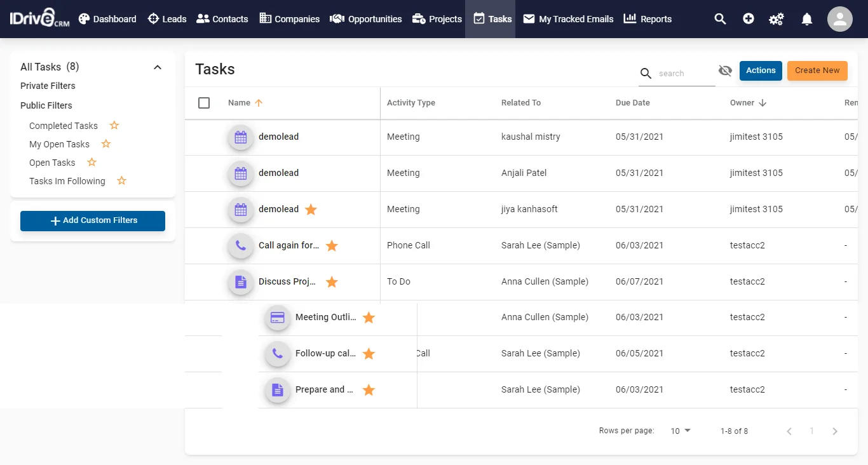Open the Projects menu
The image size is (868, 465).
point(437,19)
